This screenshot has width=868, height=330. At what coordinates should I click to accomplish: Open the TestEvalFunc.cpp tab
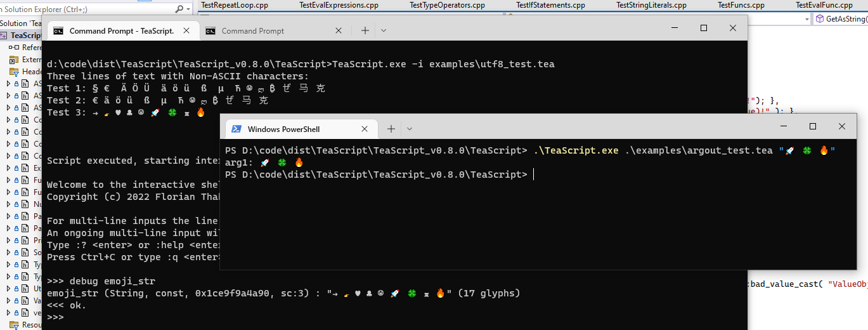click(x=824, y=5)
